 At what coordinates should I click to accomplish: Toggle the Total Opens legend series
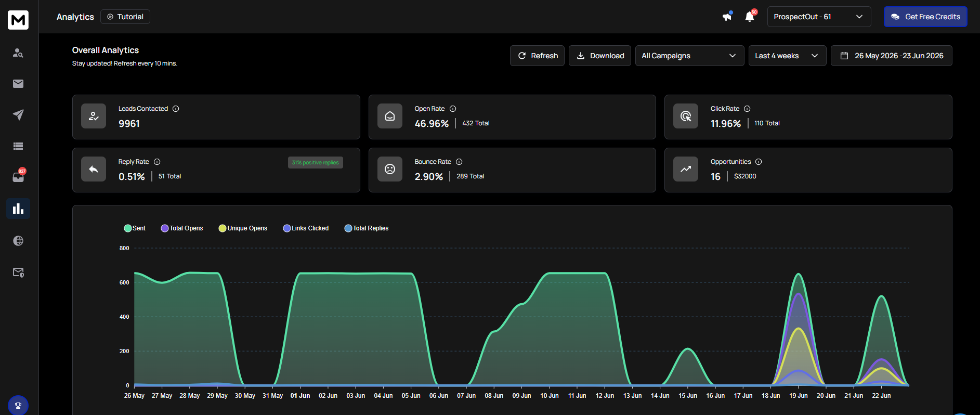coord(182,228)
